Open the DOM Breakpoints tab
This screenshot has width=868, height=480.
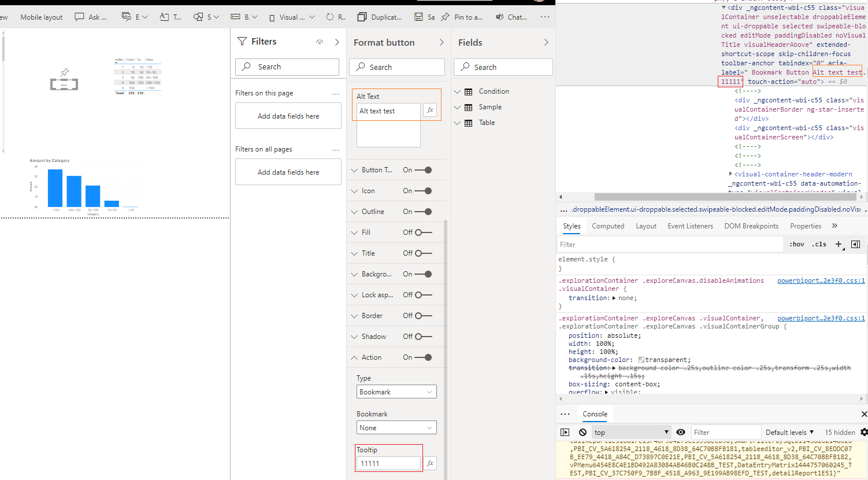click(x=751, y=226)
